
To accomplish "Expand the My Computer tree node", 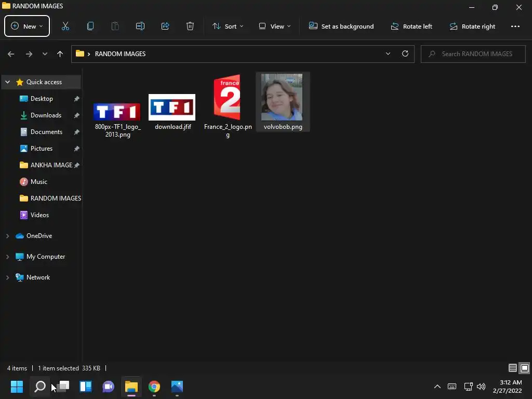I will [7, 257].
